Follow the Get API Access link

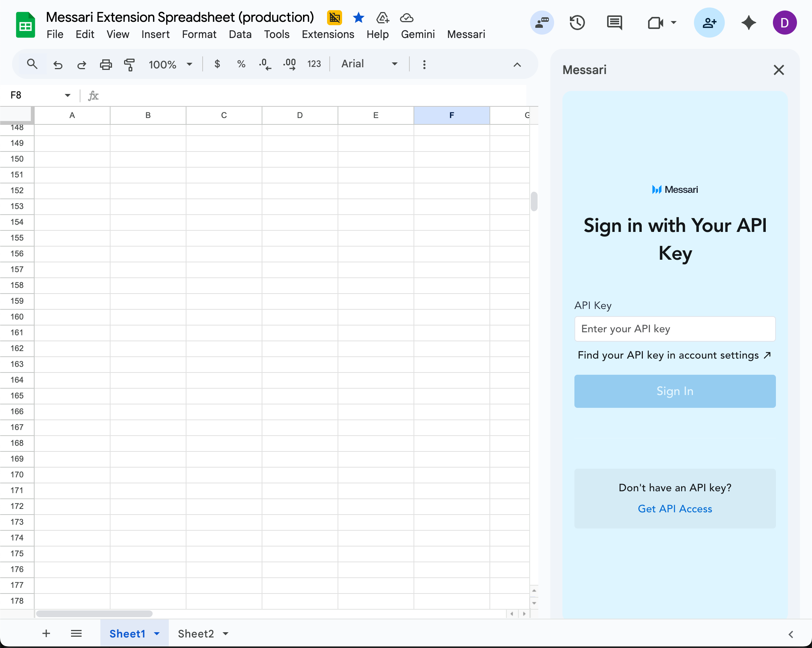pos(674,509)
